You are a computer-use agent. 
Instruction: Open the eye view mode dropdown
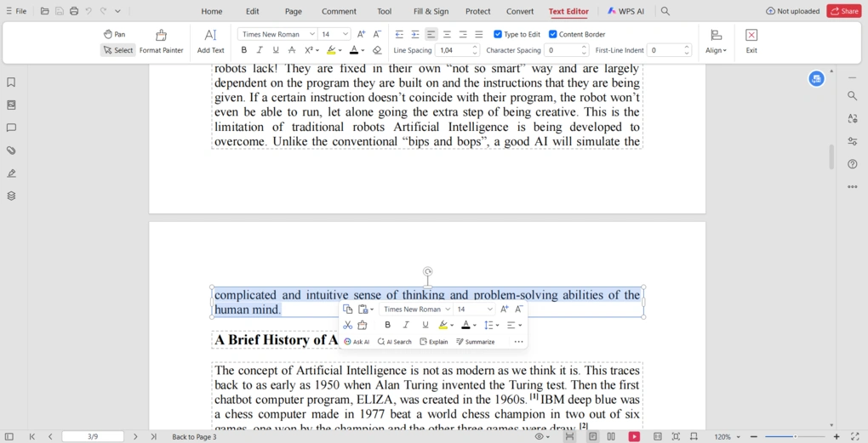[x=543, y=437]
